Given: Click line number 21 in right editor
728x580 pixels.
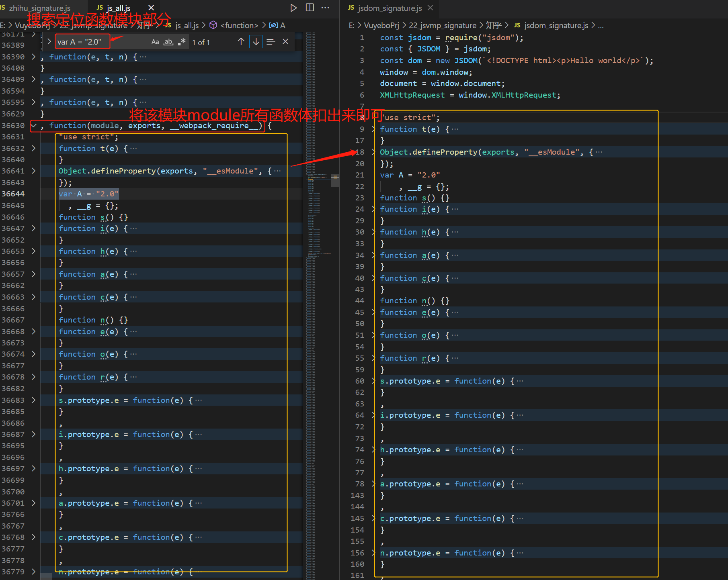Looking at the screenshot, I should (360, 175).
